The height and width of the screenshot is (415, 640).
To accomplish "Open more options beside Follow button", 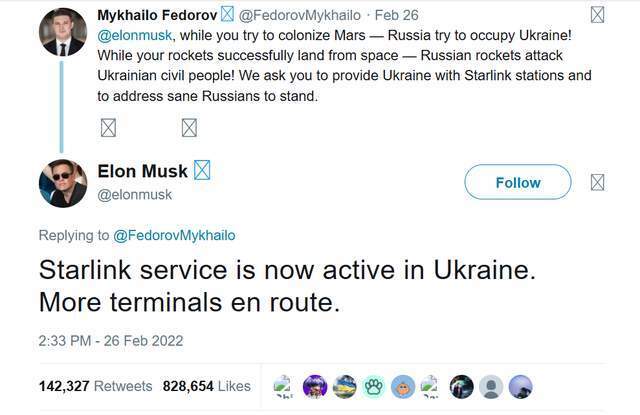I will click(598, 182).
